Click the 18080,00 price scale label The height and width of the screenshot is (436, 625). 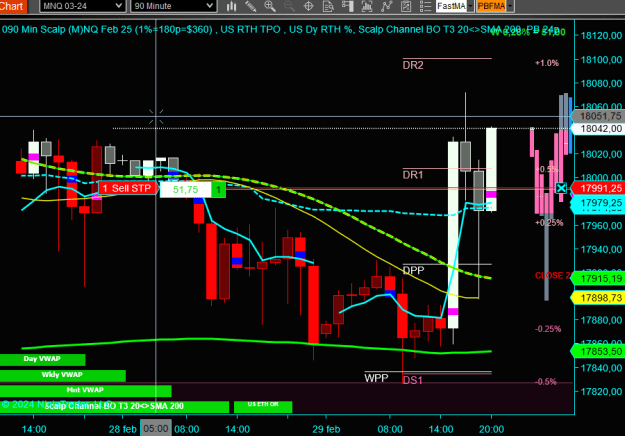[601, 83]
